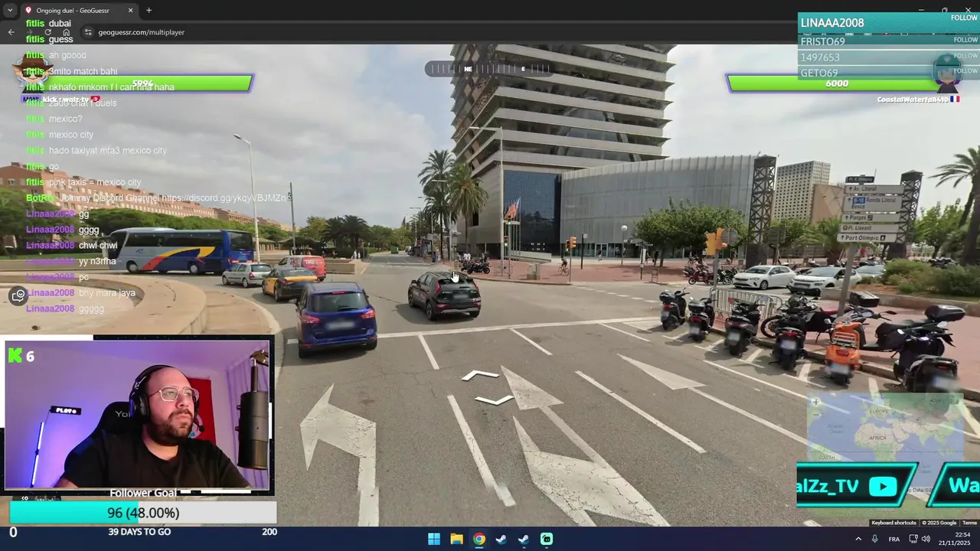
Task: Click the chat message 'chwi chwi'
Action: (x=98, y=246)
